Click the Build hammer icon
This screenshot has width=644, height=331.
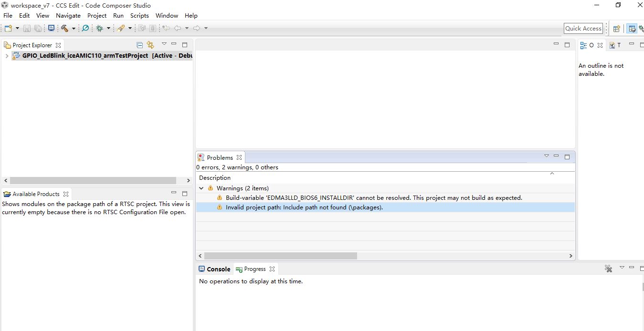point(64,28)
